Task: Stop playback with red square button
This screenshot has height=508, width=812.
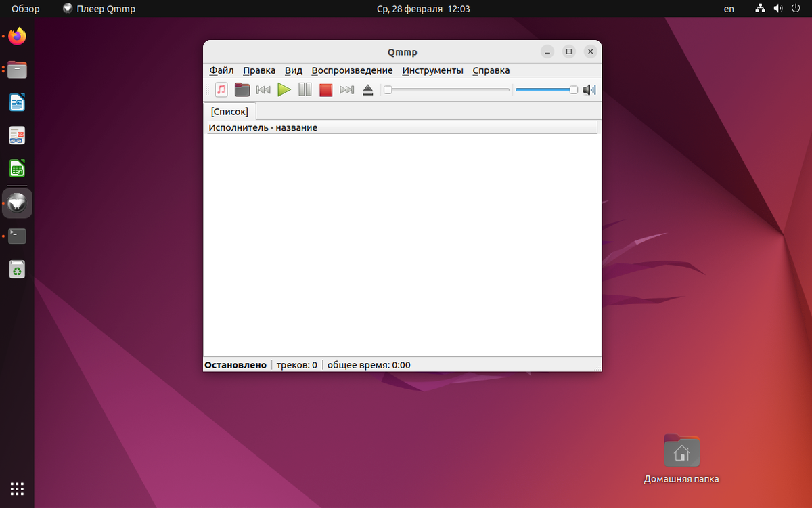Action: point(326,89)
